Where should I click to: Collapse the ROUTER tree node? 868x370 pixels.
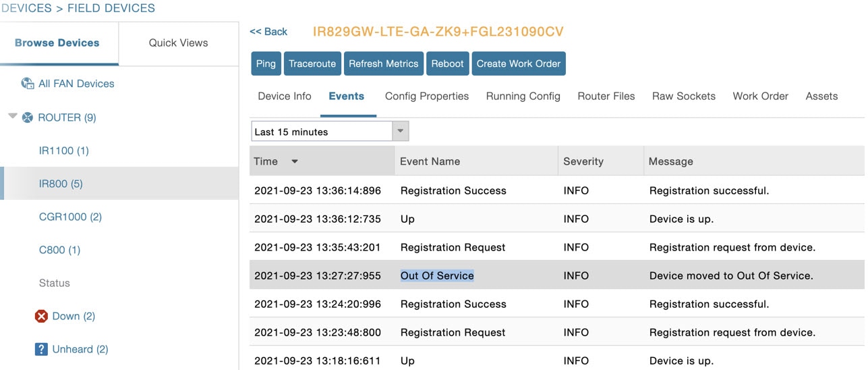[x=12, y=117]
